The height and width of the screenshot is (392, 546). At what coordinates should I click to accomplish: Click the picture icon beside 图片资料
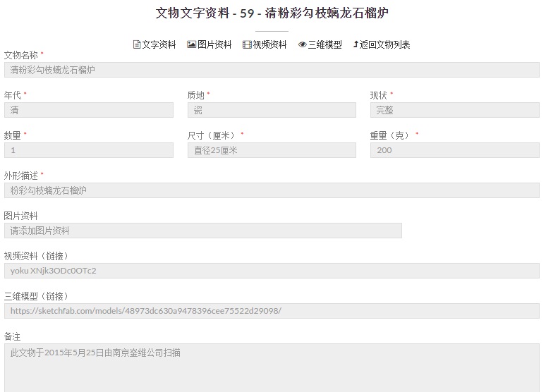[191, 44]
